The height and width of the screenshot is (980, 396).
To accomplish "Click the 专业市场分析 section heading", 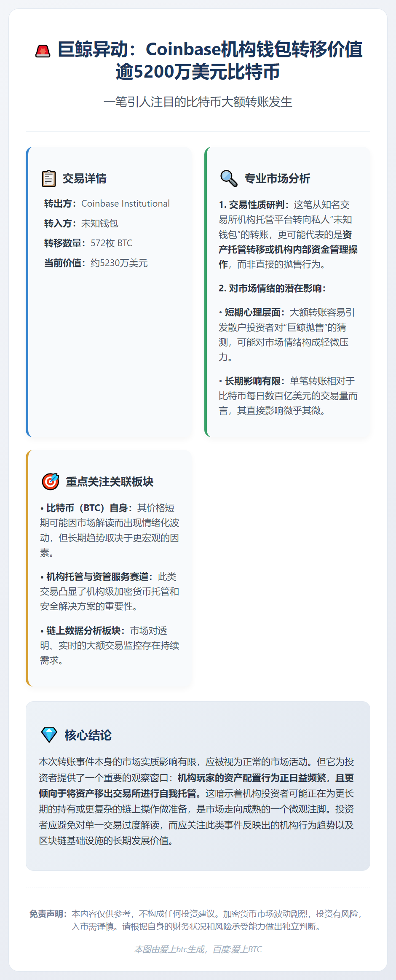I will [277, 178].
